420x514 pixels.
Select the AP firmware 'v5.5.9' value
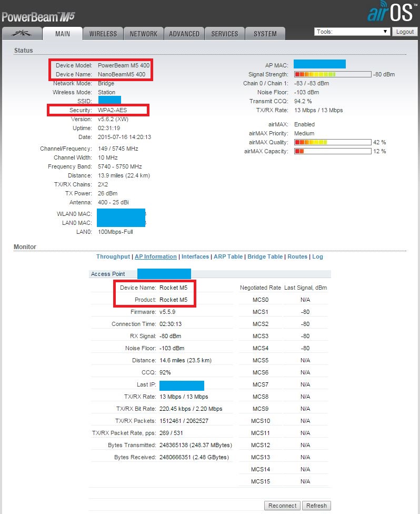point(167,312)
